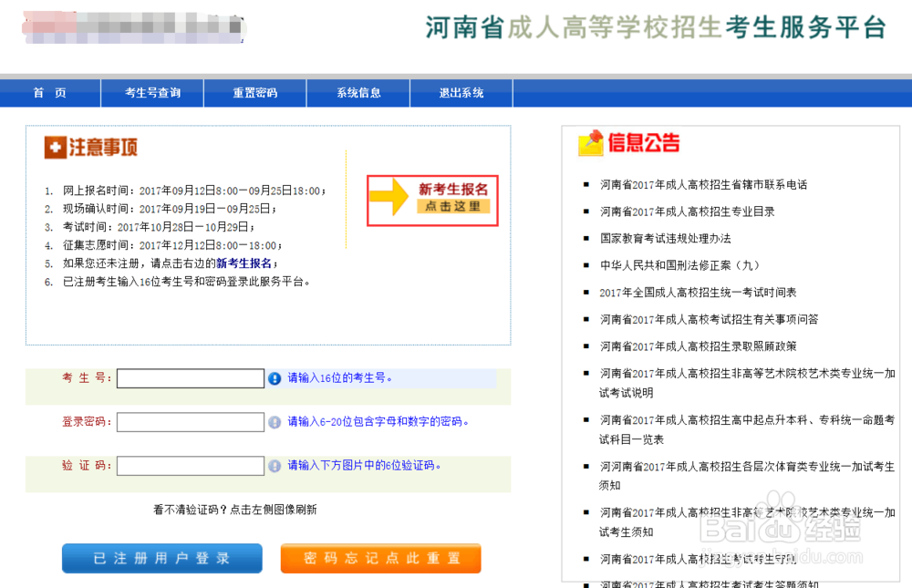This screenshot has height=588, width=912.
Task: Click the 已注册用户登录 button
Action: [162, 558]
